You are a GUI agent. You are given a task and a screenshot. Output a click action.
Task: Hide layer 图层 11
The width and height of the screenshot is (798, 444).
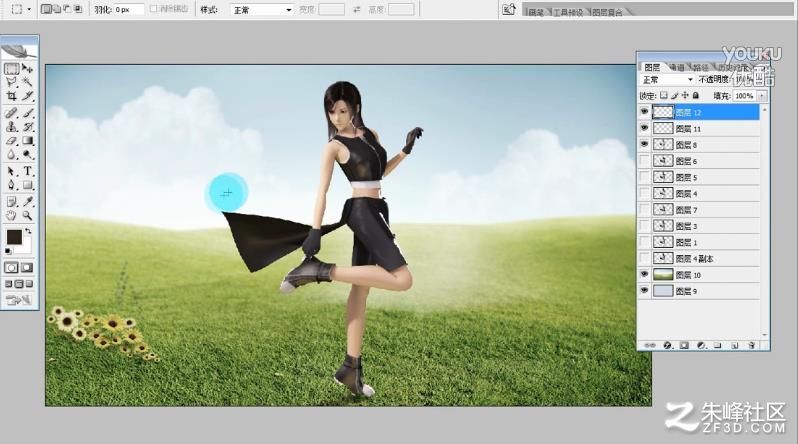coord(644,128)
